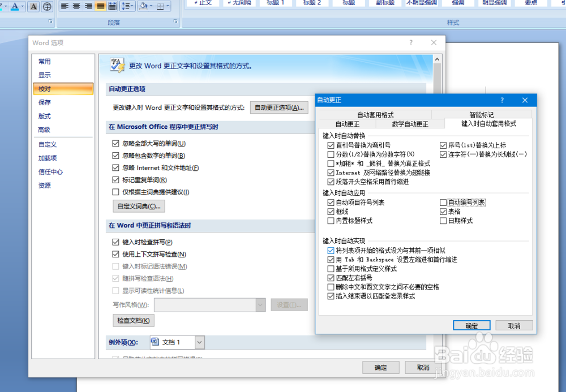This screenshot has height=392, width=566.
Task: Align text left in paragraph group
Action: (65, 6)
